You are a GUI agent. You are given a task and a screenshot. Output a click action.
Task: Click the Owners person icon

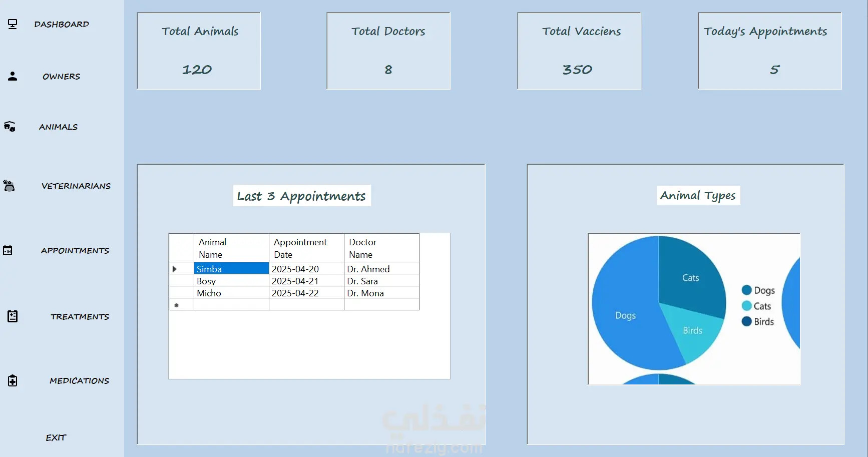tap(13, 76)
